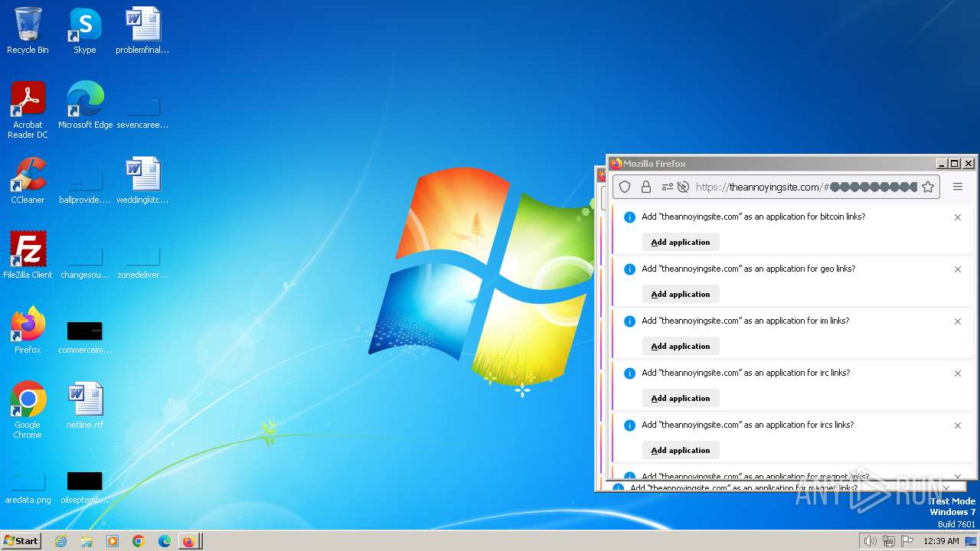Image resolution: width=980 pixels, height=551 pixels.
Task: Open the weddingkitc Word document
Action: pos(142,181)
